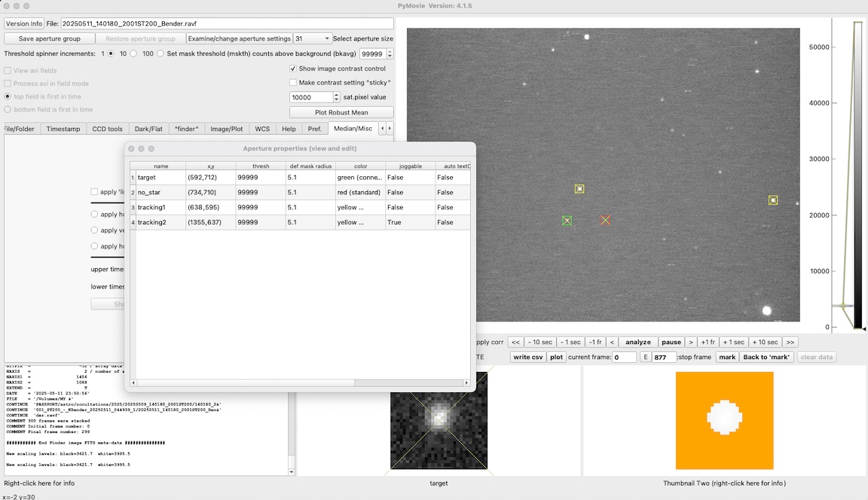Click the contrast histogram gradient bar

point(858,173)
